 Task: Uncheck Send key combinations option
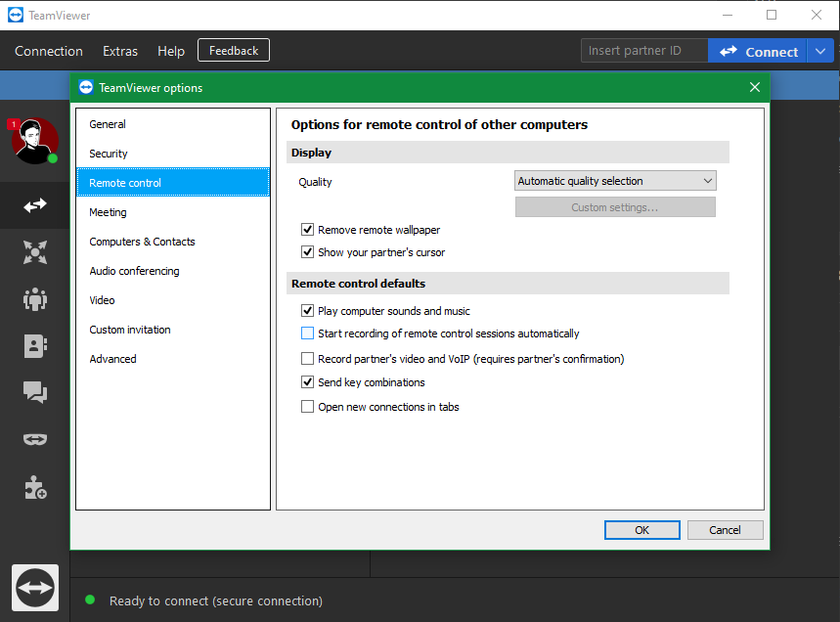307,381
